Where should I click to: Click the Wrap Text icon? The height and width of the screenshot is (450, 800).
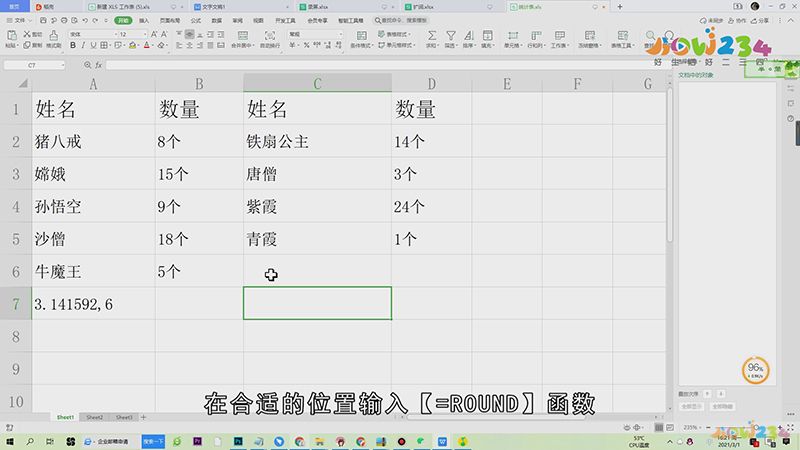270,36
